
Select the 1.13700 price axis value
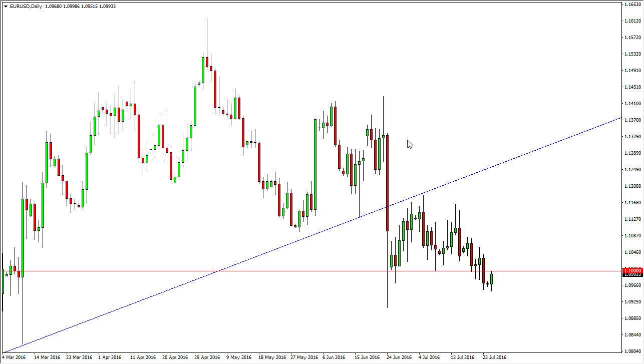[633, 119]
